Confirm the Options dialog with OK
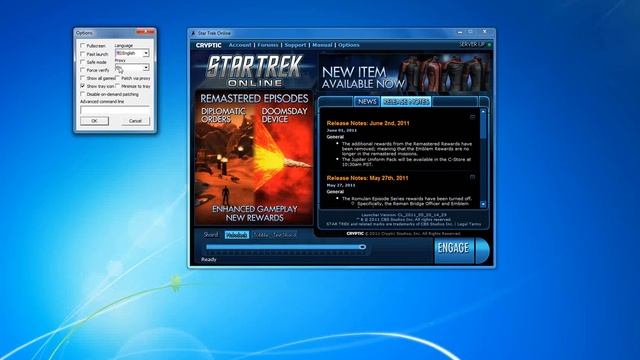Viewport: 640px width, 360px height. click(94, 121)
